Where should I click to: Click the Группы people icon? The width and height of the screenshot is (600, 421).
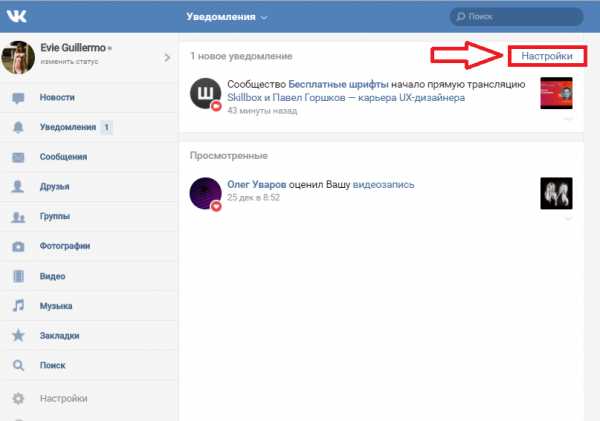pos(18,217)
